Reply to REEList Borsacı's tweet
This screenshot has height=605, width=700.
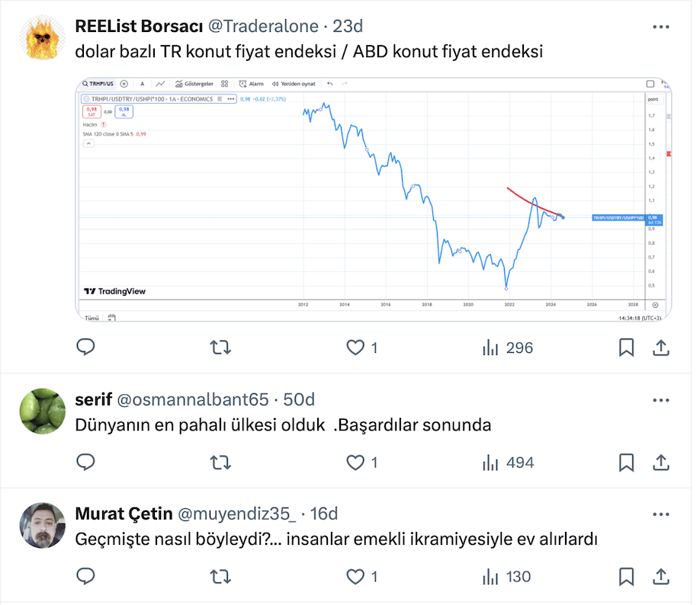(85, 348)
